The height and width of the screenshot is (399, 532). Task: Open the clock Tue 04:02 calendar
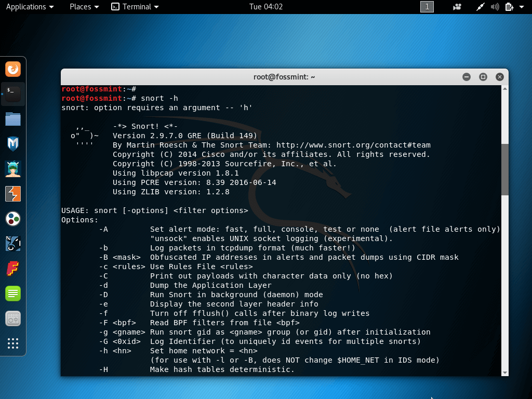pos(265,7)
